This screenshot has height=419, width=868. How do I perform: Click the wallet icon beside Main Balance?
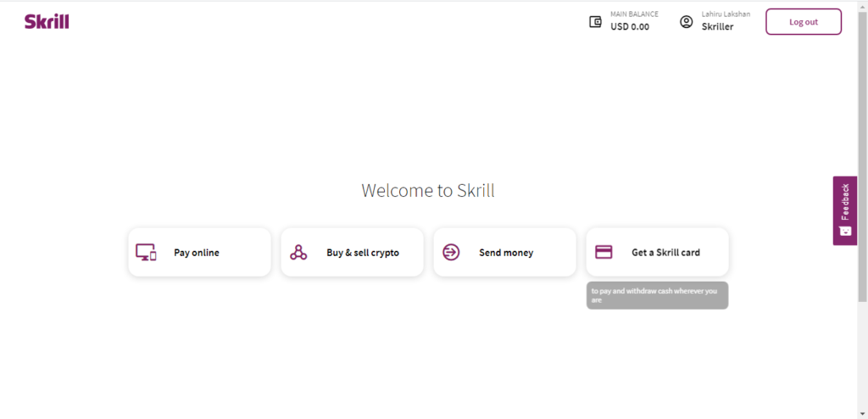click(x=595, y=22)
